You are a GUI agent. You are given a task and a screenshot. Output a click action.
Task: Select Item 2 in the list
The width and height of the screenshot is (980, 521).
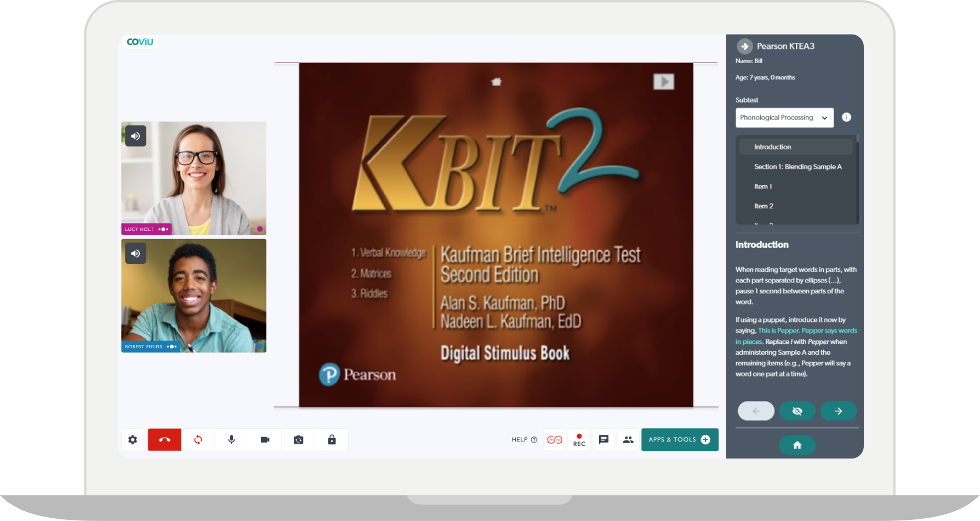[x=796, y=206]
